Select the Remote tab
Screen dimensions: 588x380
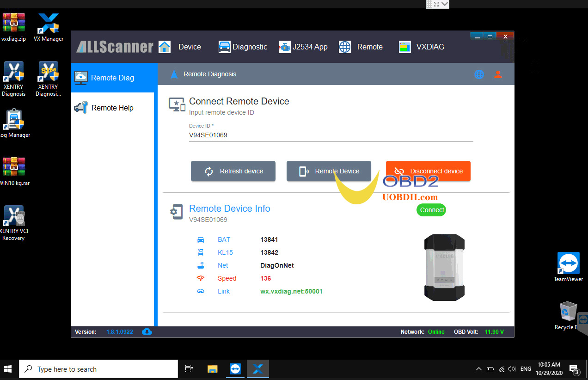(x=361, y=47)
